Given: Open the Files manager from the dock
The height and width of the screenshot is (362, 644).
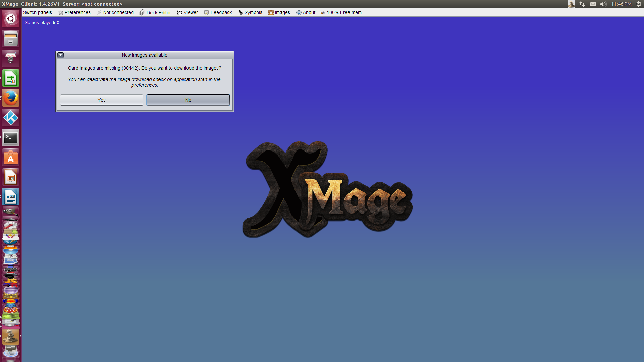Looking at the screenshot, I should (x=11, y=39).
